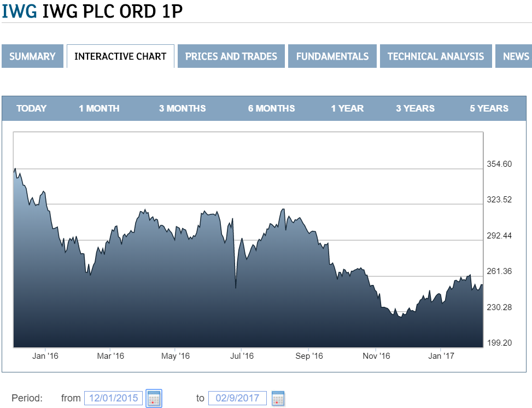Set chart range to 3 Months
This screenshot has width=532, height=408.
[183, 108]
